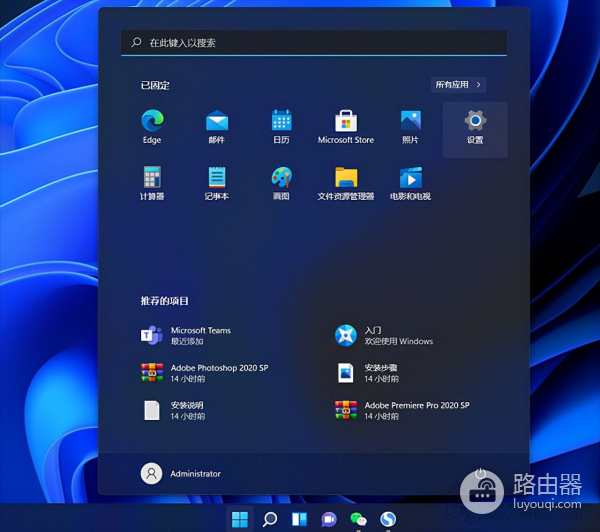Screen dimensions: 600x532
Task: Open the 日历 calendar app
Action: 281,127
